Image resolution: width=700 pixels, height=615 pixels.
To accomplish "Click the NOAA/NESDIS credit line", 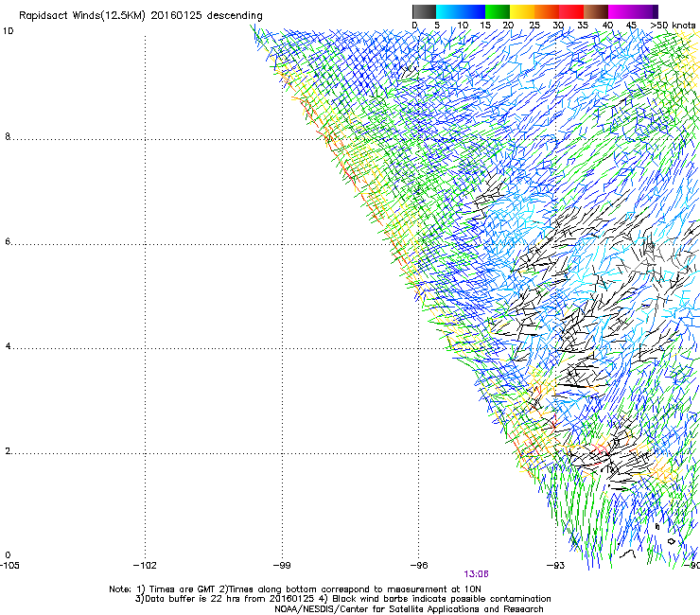I will [x=409, y=609].
